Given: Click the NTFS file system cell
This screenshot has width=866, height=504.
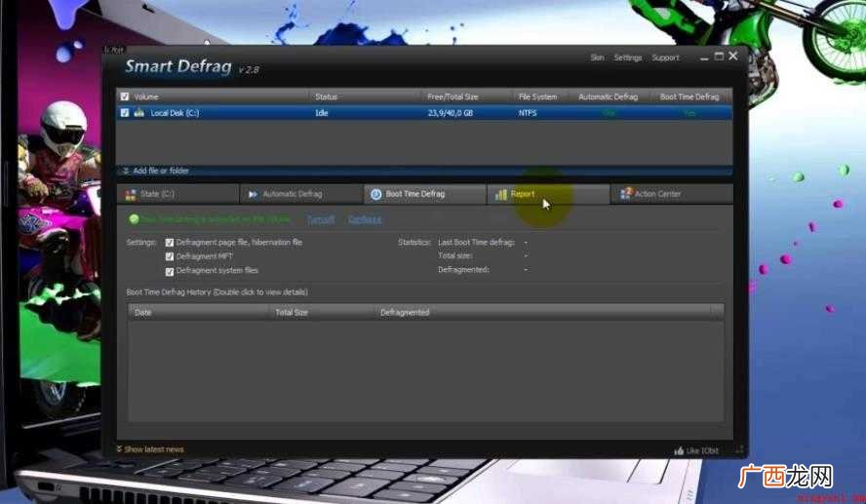Looking at the screenshot, I should point(528,113).
